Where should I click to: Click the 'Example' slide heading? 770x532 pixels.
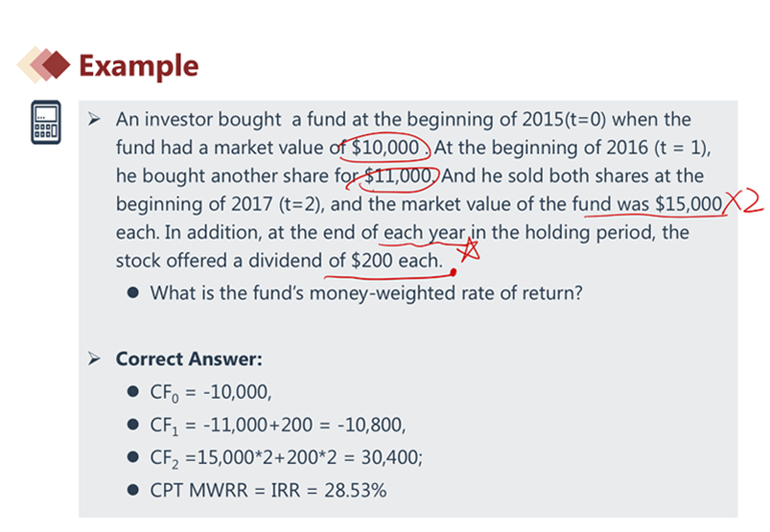pyautogui.click(x=138, y=66)
